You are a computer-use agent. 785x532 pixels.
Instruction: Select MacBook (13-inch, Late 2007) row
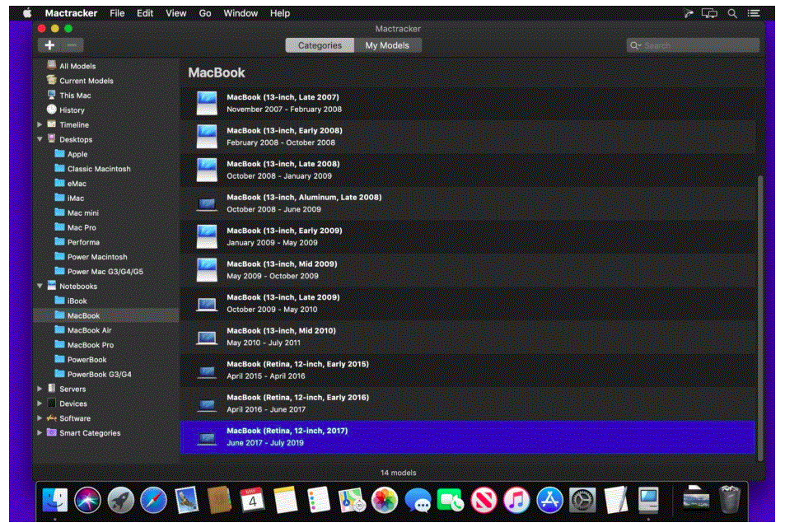468,103
